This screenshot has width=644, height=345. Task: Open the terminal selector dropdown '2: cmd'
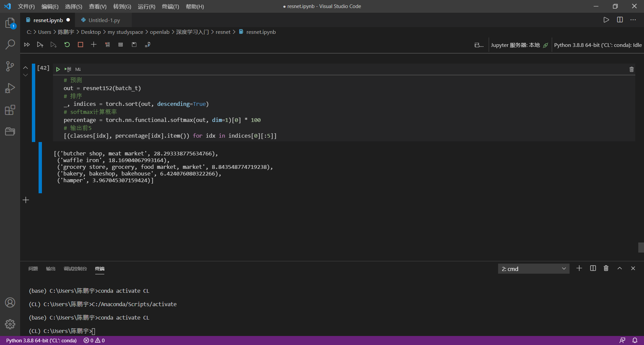534,269
